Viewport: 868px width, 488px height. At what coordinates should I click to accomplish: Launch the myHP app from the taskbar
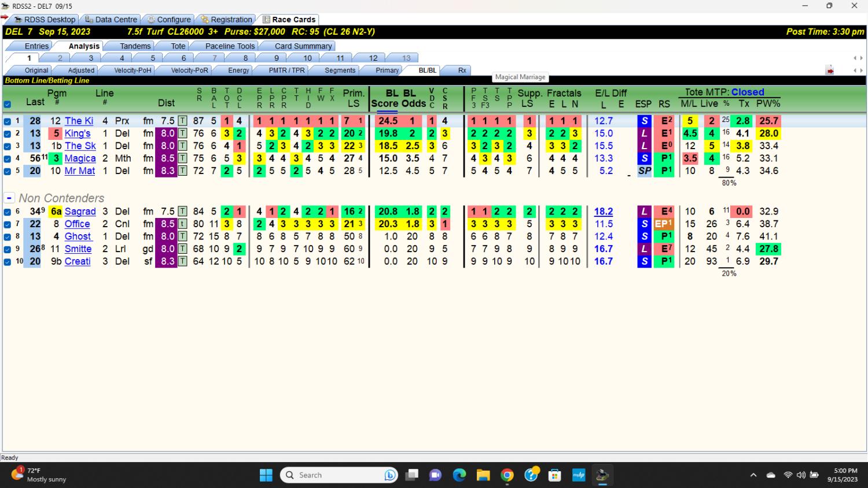(x=579, y=475)
